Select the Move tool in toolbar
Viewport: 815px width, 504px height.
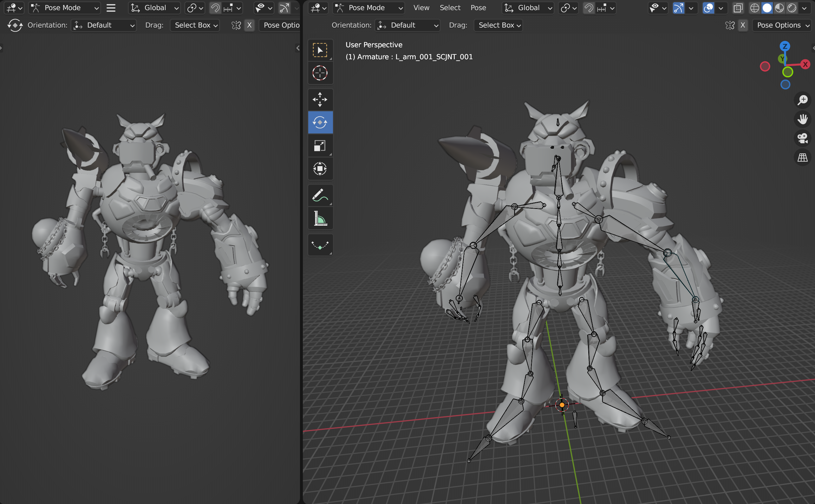coord(320,99)
